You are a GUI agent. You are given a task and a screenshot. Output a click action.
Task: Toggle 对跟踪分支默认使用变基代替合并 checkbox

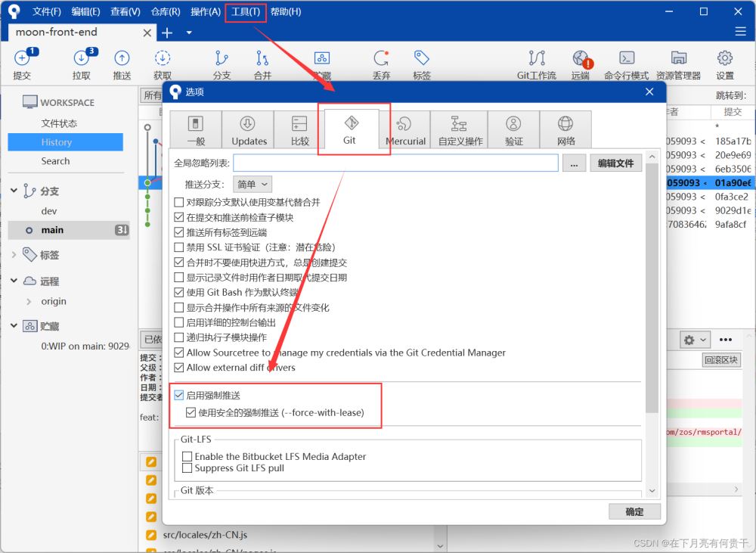(x=179, y=202)
